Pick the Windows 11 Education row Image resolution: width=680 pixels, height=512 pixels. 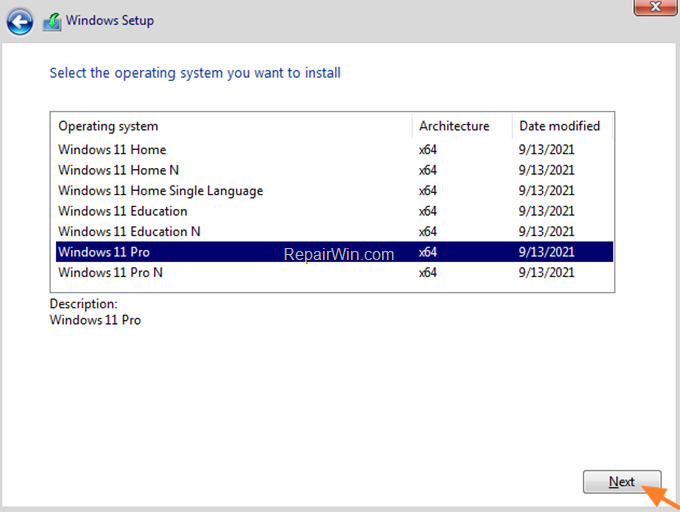(334, 211)
